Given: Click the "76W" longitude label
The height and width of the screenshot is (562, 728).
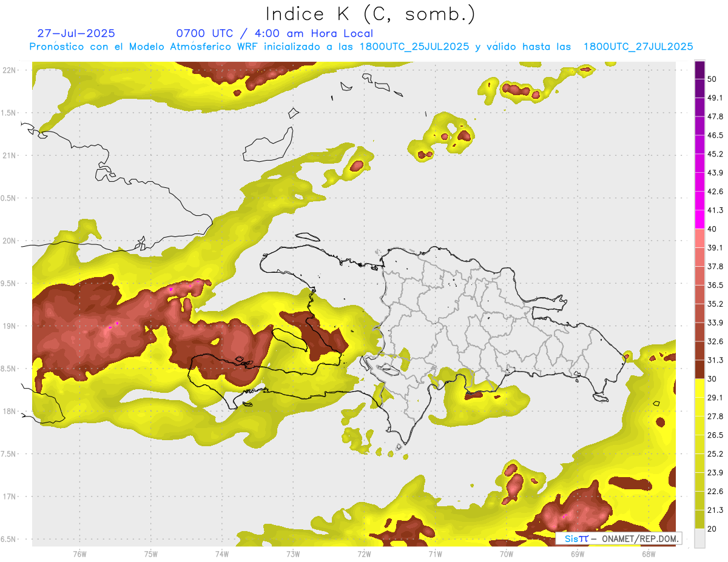Looking at the screenshot, I should click(x=79, y=554).
